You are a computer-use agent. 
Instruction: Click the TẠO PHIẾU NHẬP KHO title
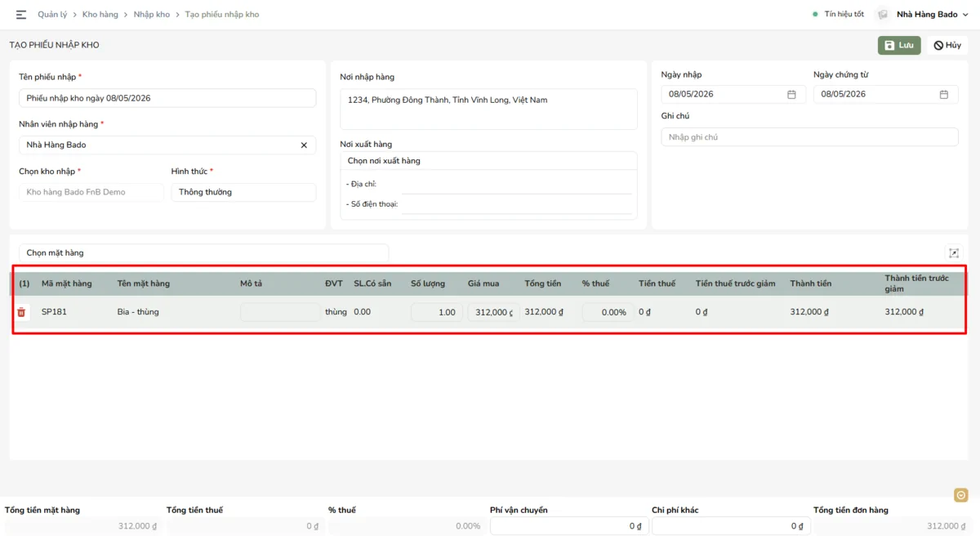pos(54,45)
